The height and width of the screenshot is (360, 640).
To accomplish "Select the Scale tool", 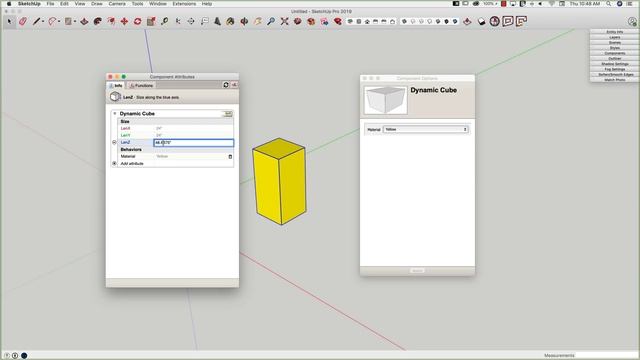I will [x=151, y=21].
